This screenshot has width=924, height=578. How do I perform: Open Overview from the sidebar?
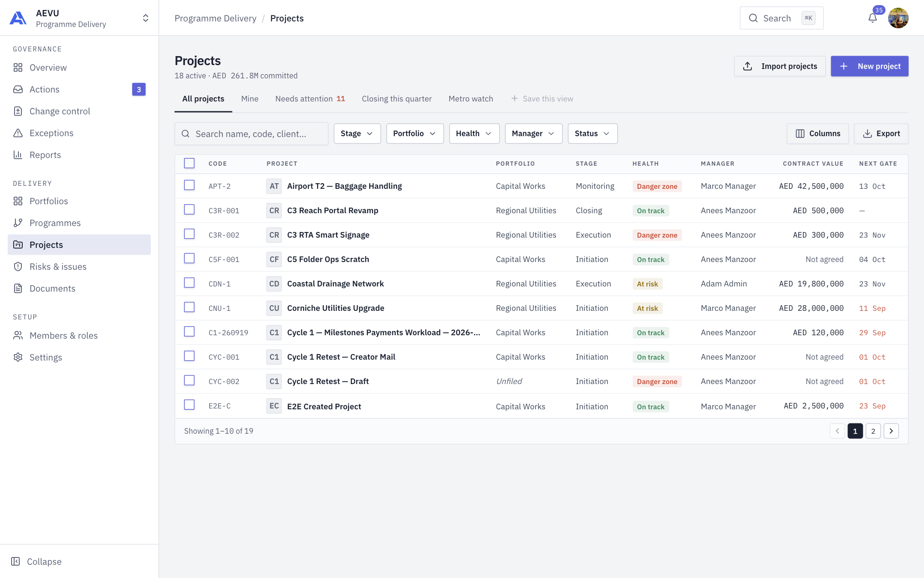tap(79, 68)
